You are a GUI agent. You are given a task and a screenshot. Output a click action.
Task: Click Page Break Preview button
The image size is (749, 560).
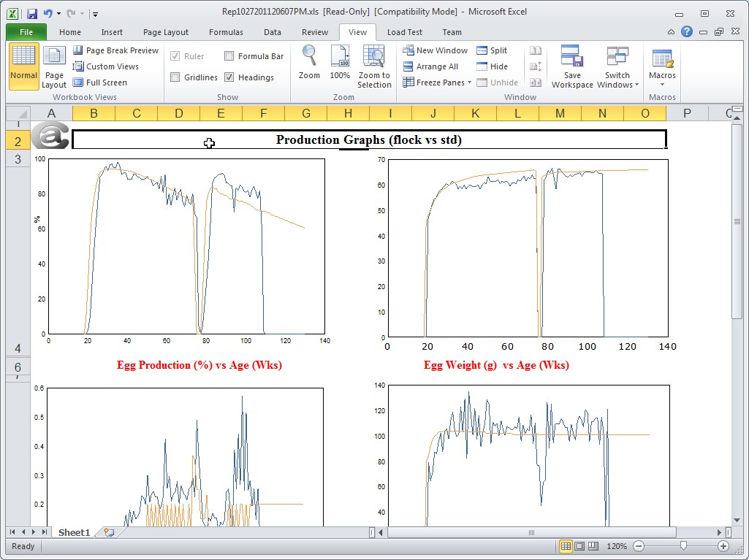115,50
